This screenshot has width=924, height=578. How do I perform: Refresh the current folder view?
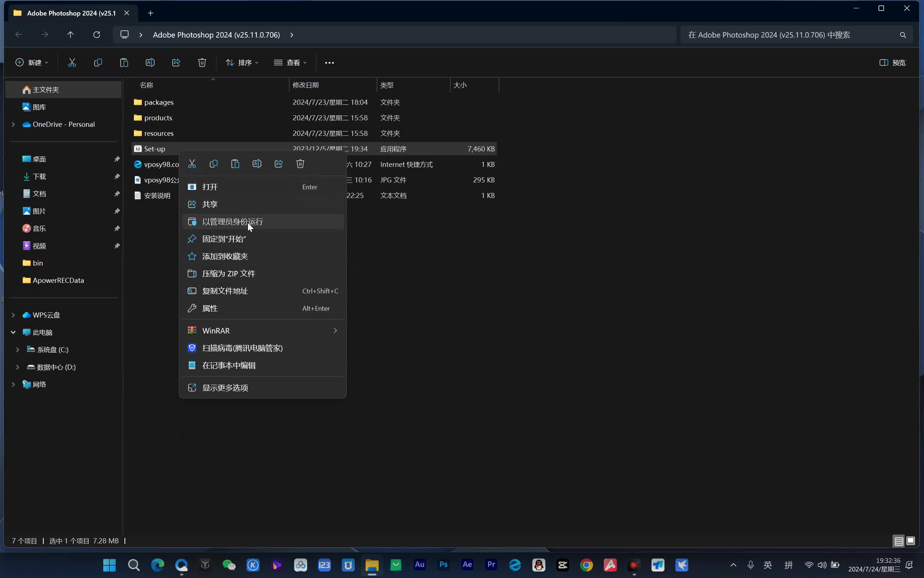(x=97, y=35)
